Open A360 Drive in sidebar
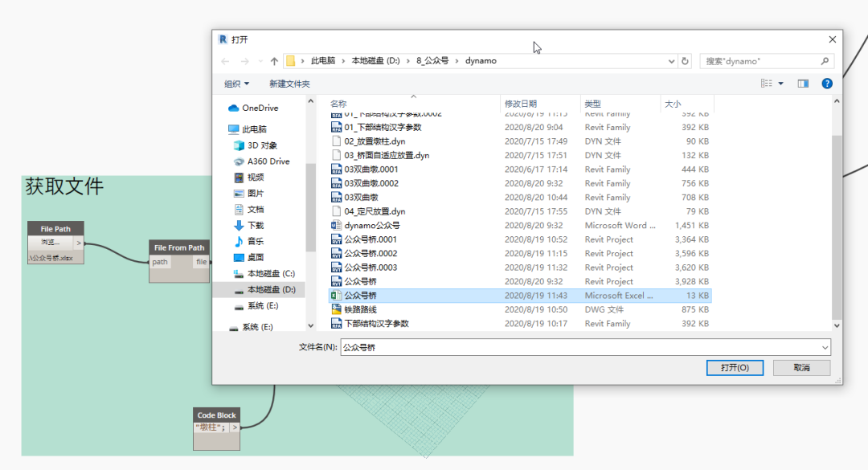Image resolution: width=868 pixels, height=470 pixels. tap(261, 161)
